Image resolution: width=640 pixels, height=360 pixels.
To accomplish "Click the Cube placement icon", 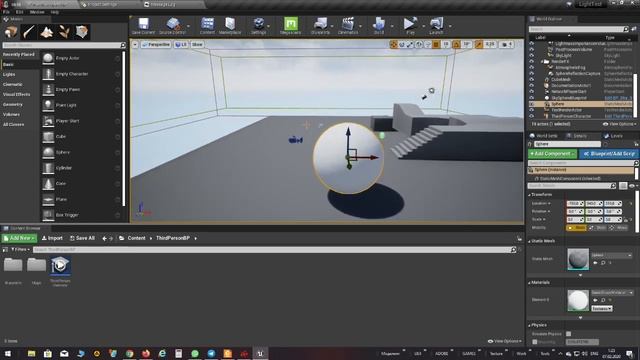I will (x=48, y=137).
